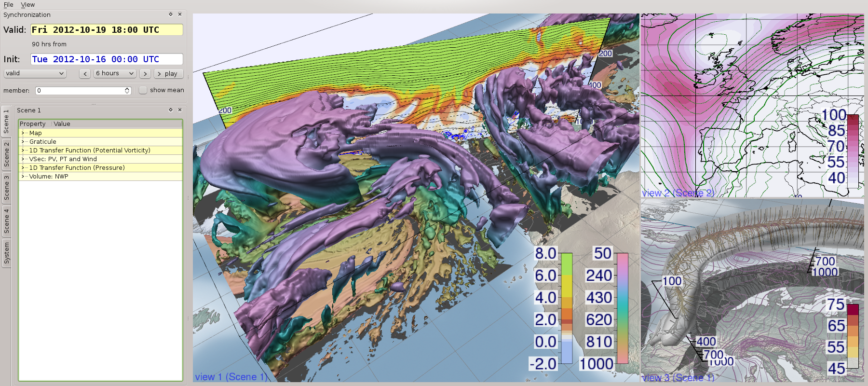
Task: Float the Synchronization panel via diamond icon
Action: pos(170,14)
